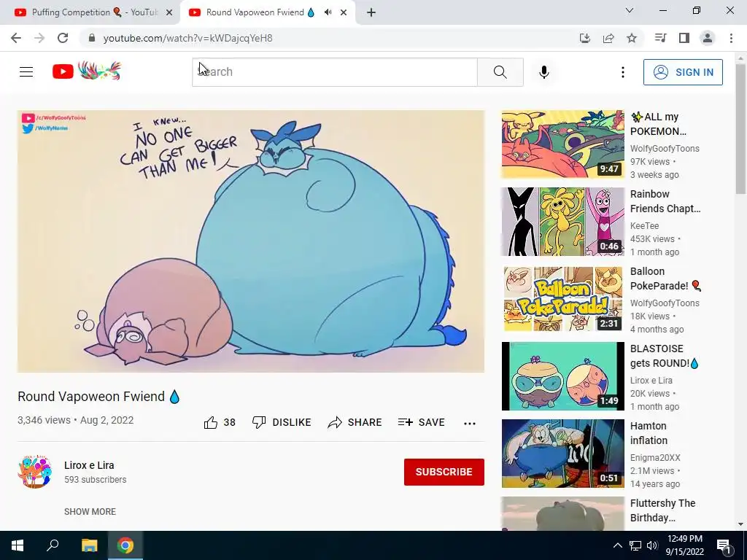747x560 pixels.
Task: Open the notification center
Action: click(724, 545)
